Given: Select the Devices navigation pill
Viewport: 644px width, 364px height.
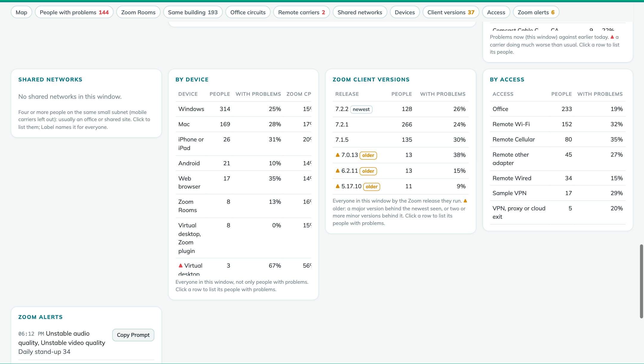Looking at the screenshot, I should click(x=405, y=12).
